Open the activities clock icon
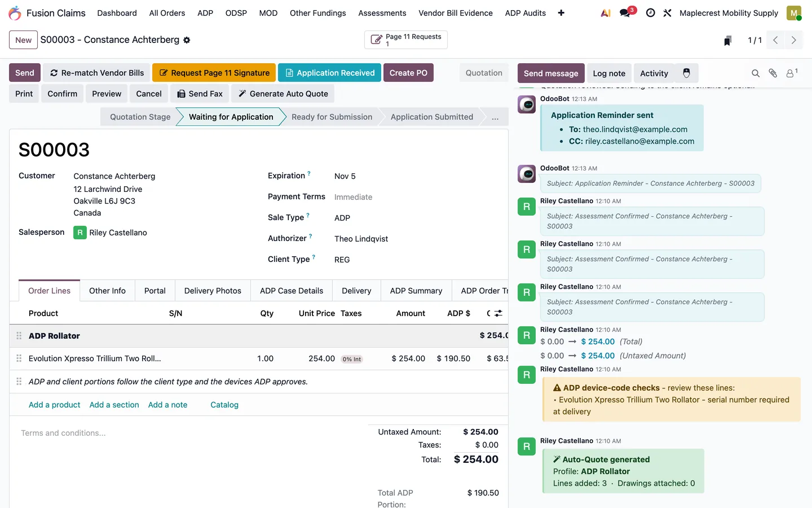The image size is (812, 508). tap(650, 13)
